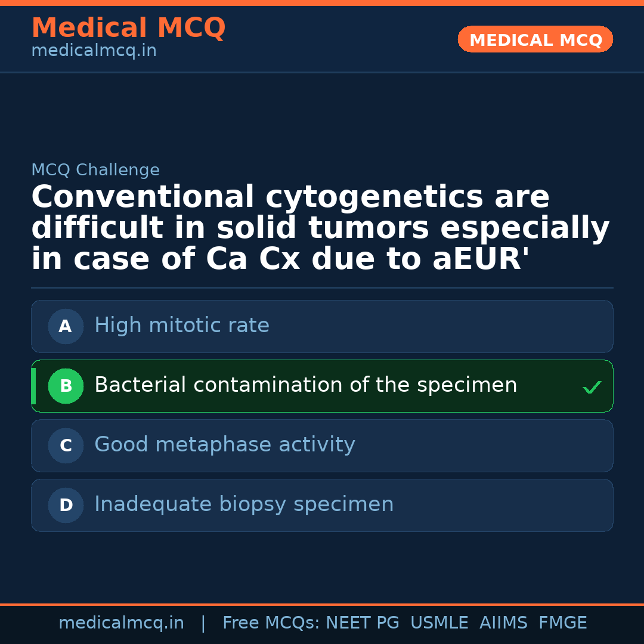The width and height of the screenshot is (644, 644).
Task: Click the "Medical MCQ" header title
Action: [x=128, y=28]
